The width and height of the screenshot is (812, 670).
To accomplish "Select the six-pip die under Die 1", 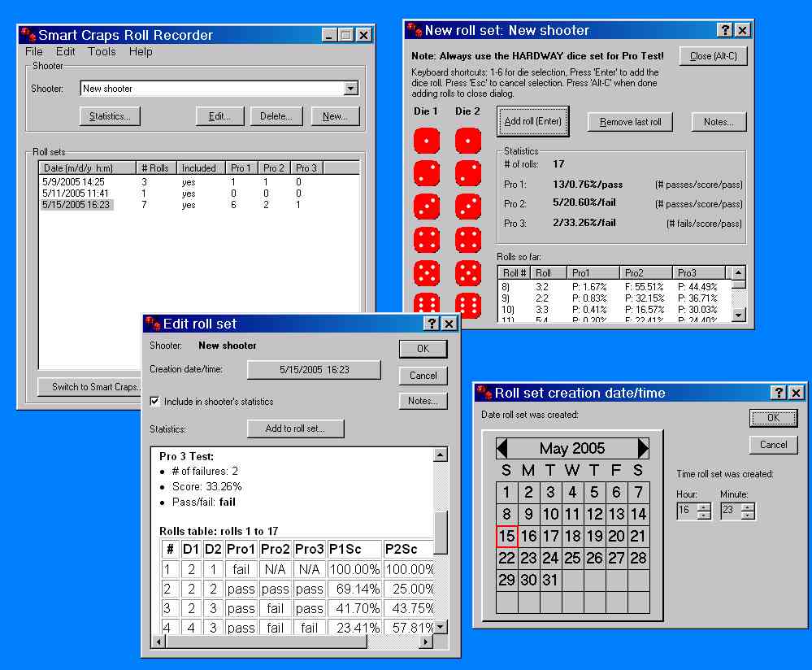I will [x=426, y=305].
